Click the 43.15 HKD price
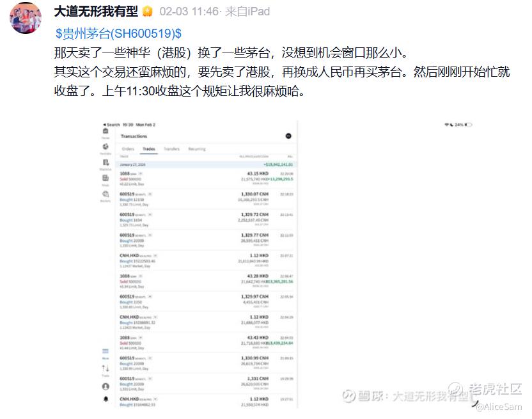Screen dimensions: 532x419 pos(258,174)
